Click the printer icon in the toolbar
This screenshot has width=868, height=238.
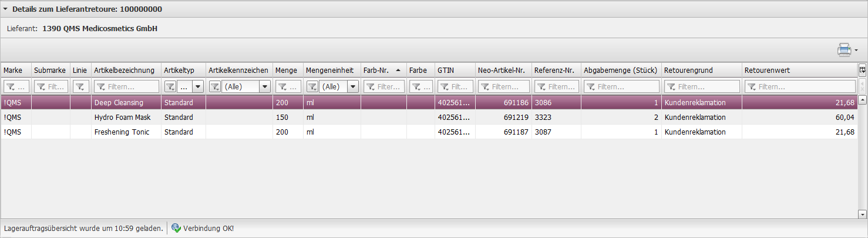click(844, 50)
